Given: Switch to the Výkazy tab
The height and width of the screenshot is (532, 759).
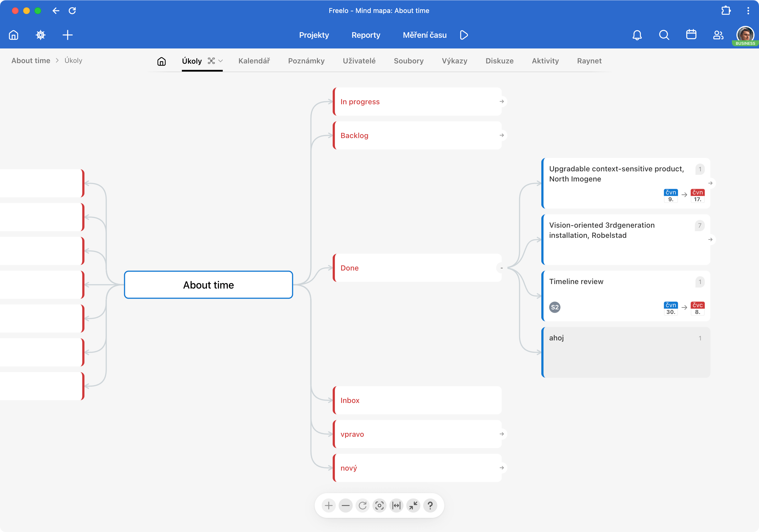Looking at the screenshot, I should point(454,61).
